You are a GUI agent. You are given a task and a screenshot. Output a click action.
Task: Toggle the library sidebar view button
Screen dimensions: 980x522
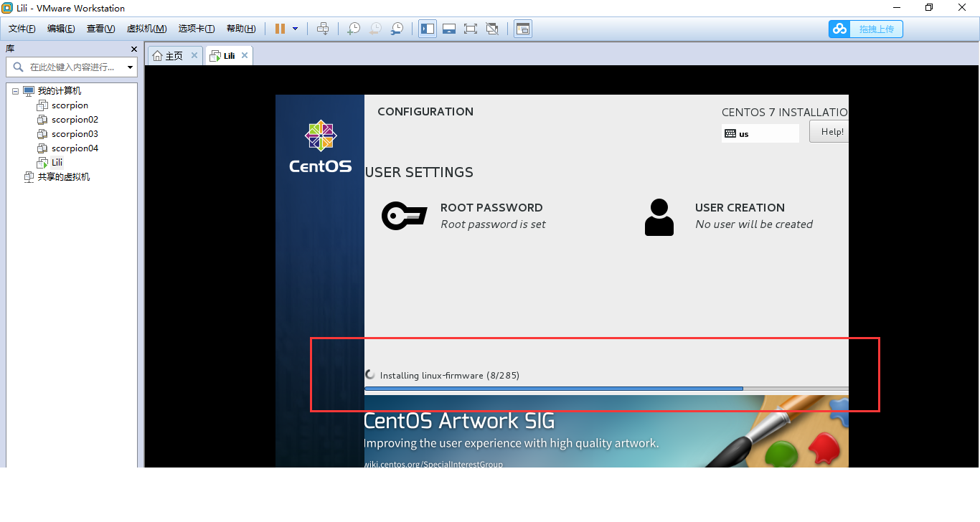tap(428, 29)
